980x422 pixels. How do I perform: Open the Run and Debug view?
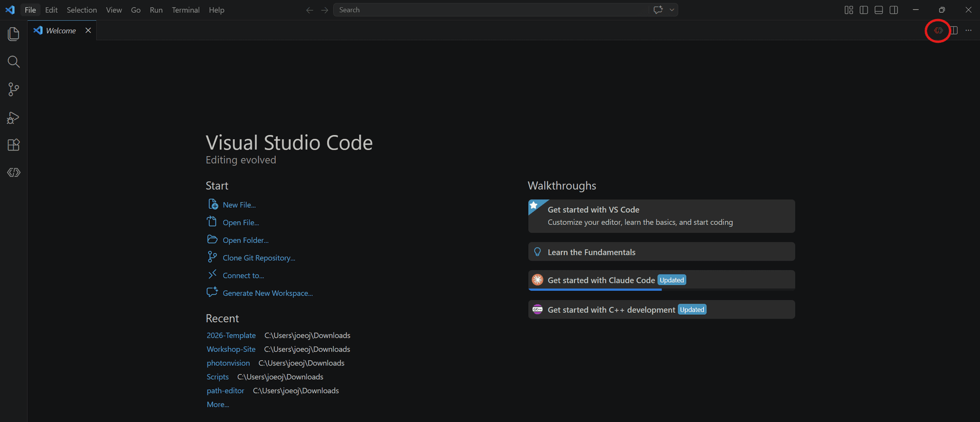[x=13, y=118]
